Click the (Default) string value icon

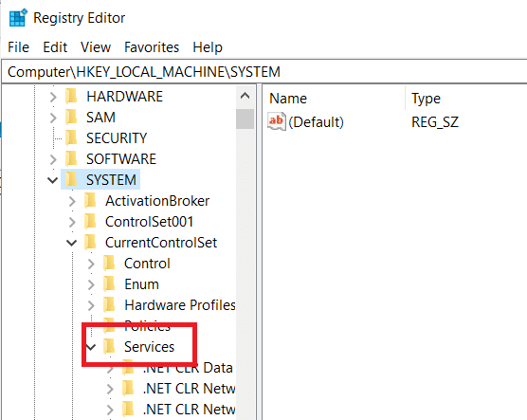(x=277, y=121)
